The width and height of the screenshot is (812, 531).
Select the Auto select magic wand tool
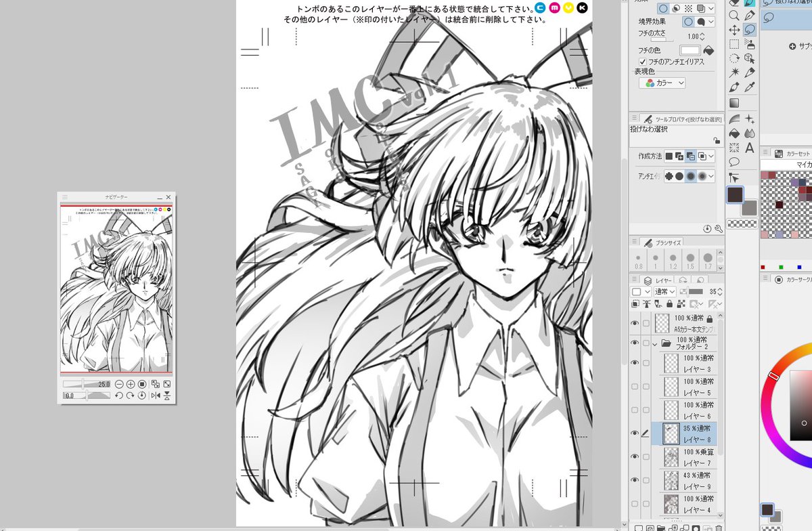click(x=734, y=72)
